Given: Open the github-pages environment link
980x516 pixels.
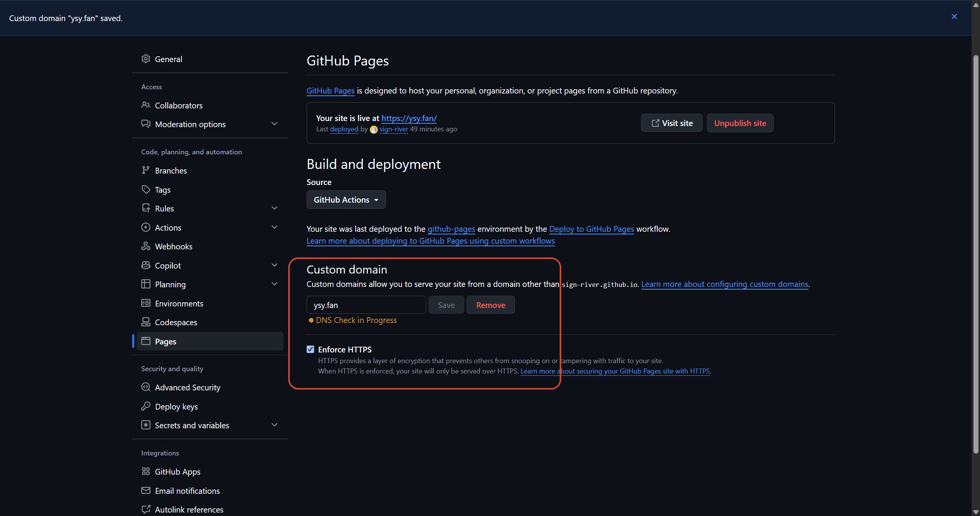Looking at the screenshot, I should 451,229.
